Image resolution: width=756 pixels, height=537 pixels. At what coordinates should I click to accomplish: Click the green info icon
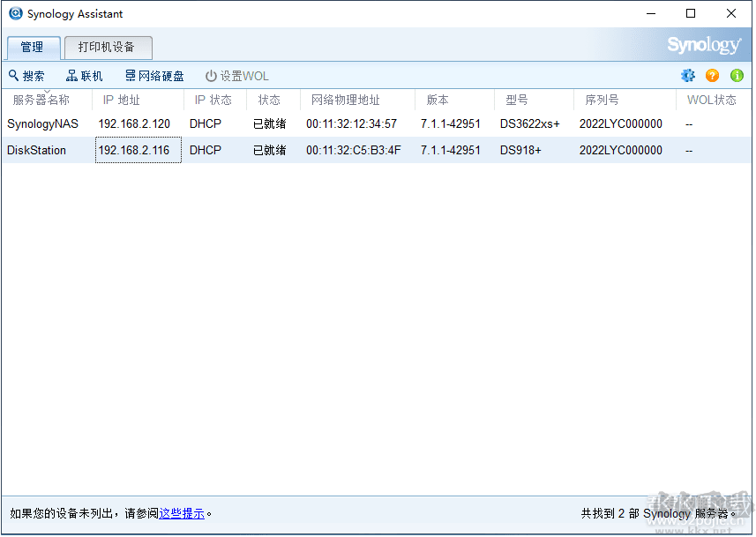pyautogui.click(x=737, y=76)
